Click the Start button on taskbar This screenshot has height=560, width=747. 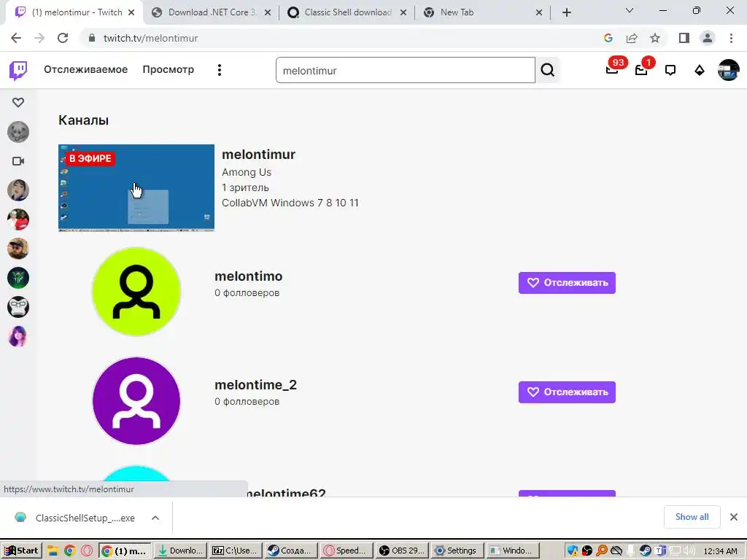pos(22,551)
